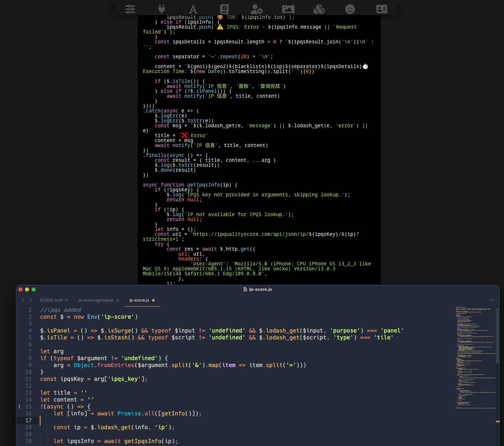This screenshot has height=446, width=504.
Task: Go back with the left chevron
Action: click(x=23, y=300)
